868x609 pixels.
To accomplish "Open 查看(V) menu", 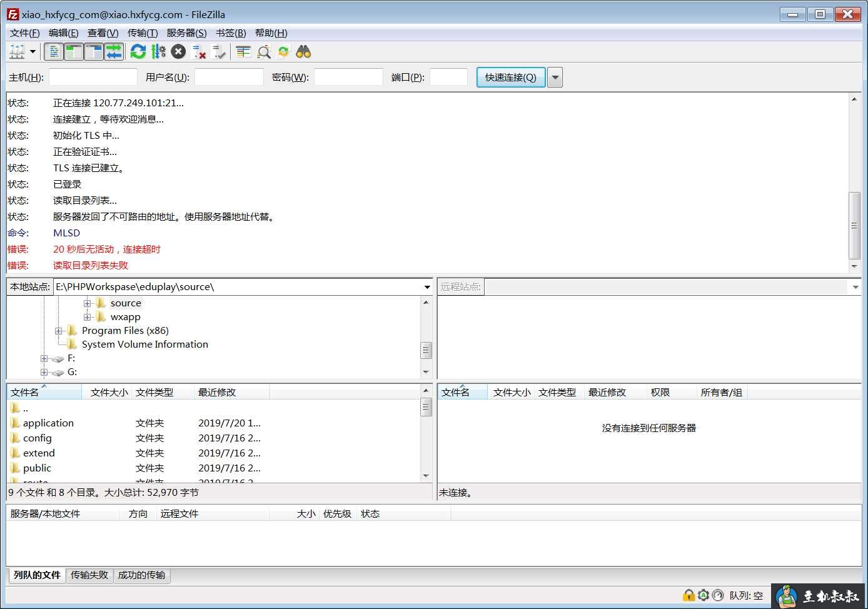I will pos(103,33).
